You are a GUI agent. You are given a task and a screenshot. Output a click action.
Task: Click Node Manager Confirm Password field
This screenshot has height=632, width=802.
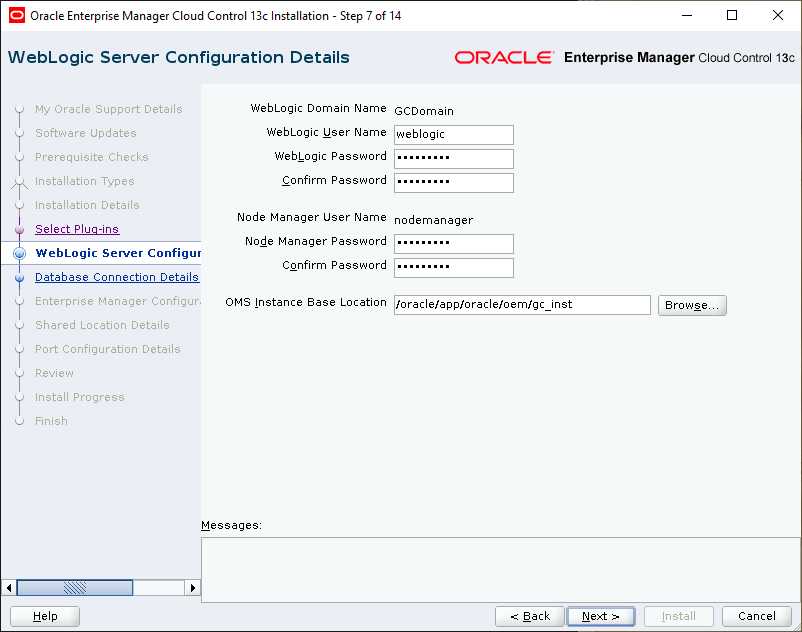pos(454,267)
